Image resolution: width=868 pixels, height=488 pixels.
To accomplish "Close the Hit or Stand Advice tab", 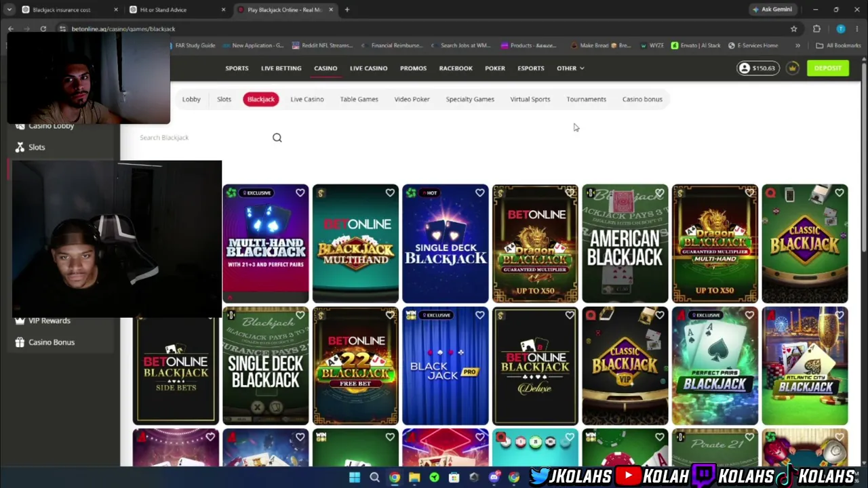I will click(x=223, y=9).
